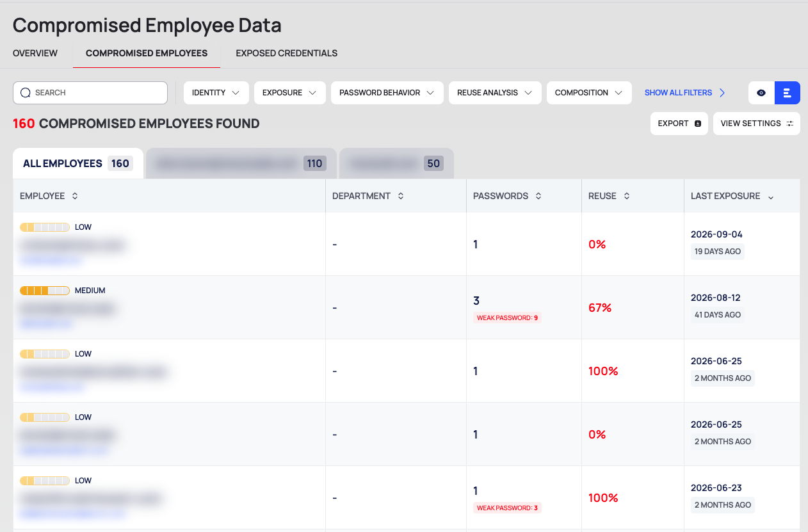Screen dimensions: 808x532
Task: Click the date 2026-08-12
Action: pos(716,298)
